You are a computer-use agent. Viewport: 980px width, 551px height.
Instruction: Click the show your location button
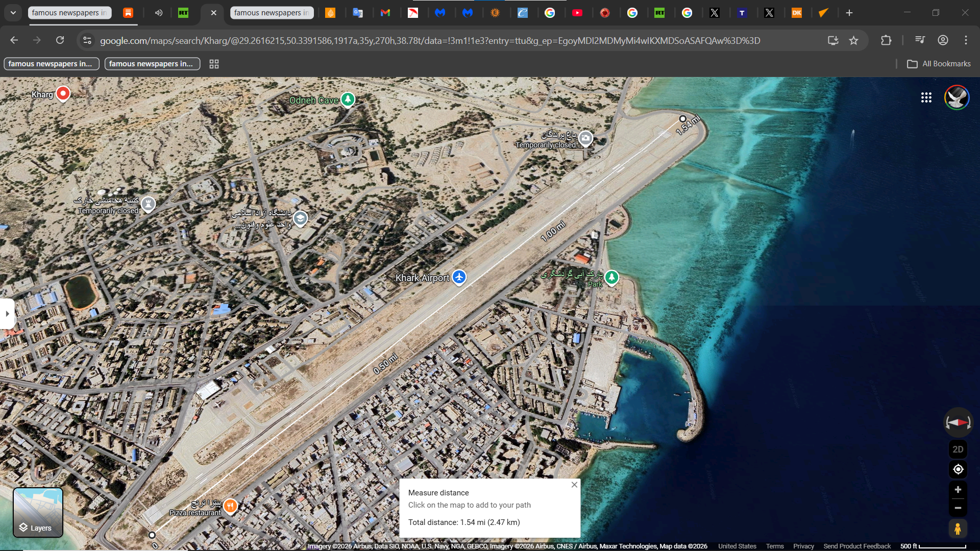[x=958, y=469]
